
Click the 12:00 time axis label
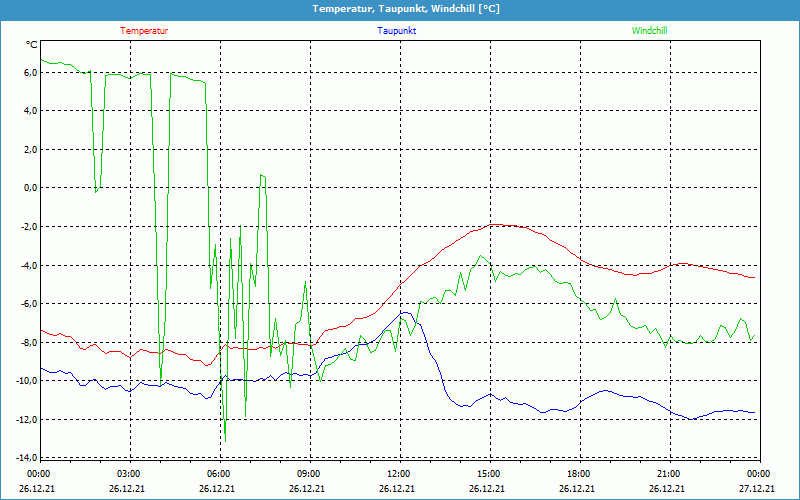click(399, 474)
